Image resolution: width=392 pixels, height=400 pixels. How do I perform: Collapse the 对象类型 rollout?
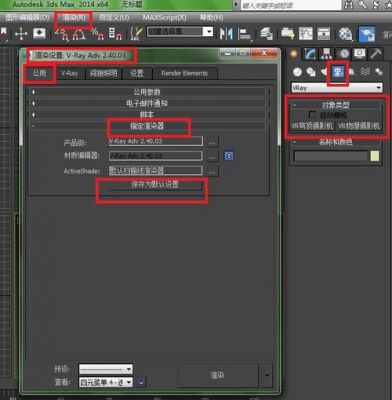tap(335, 105)
